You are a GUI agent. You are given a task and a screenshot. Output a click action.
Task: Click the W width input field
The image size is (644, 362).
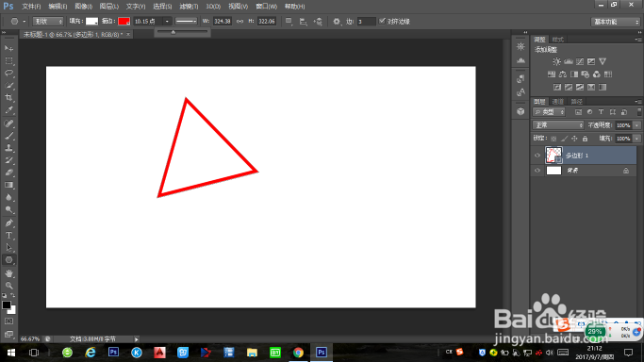point(223,22)
